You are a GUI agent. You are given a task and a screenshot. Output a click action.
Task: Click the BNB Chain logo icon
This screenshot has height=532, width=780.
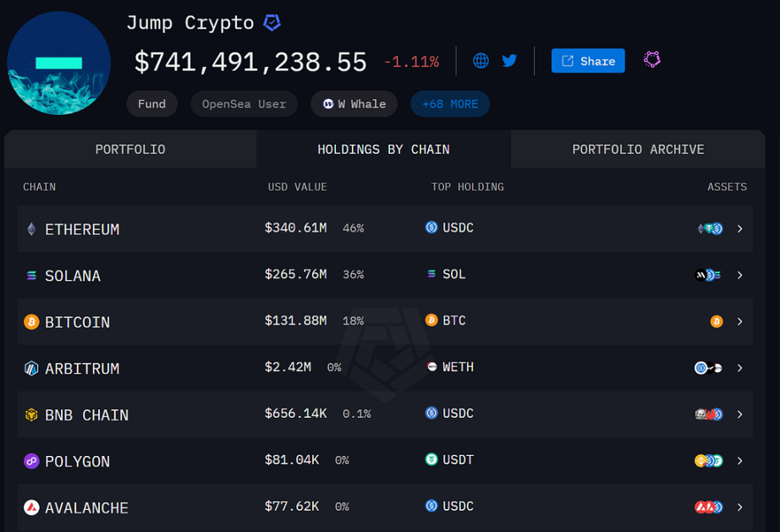[31, 415]
